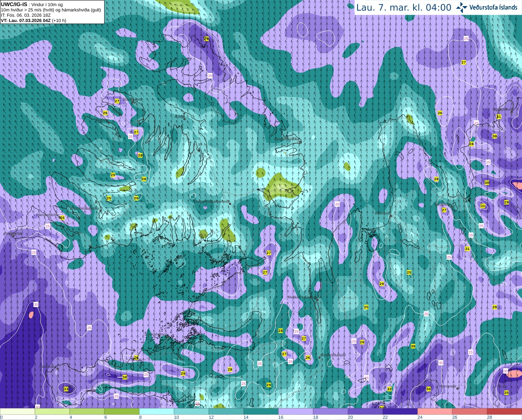
Task: Pick the 2–4 m/s light green legend swatch
Action: (x=52, y=411)
